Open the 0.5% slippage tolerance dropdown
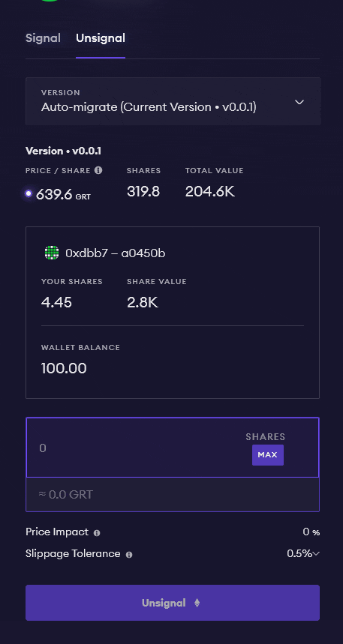Image resolution: width=343 pixels, height=644 pixels. pyautogui.click(x=303, y=553)
